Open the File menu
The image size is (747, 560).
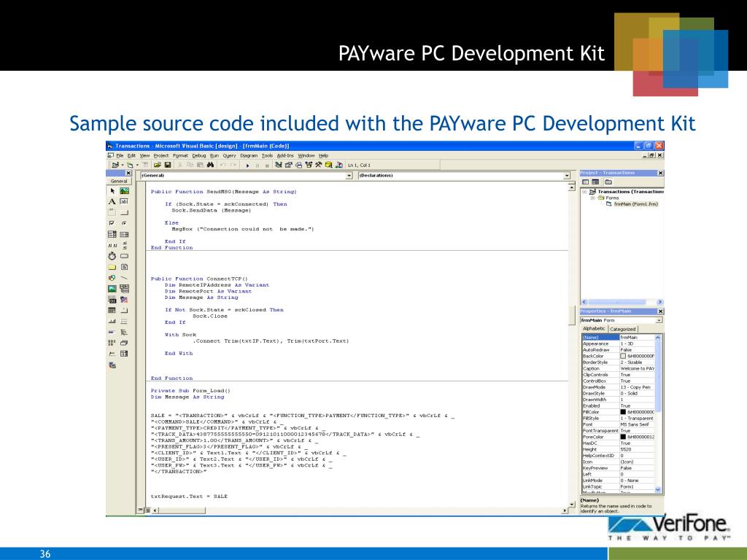[120, 156]
